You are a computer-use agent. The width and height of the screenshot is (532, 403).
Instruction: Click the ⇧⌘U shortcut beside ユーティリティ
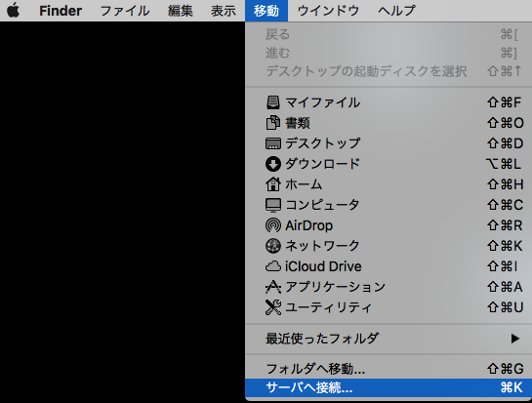[x=506, y=307]
